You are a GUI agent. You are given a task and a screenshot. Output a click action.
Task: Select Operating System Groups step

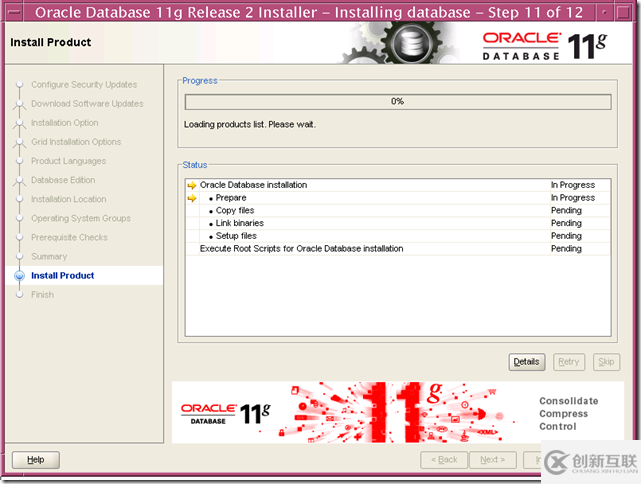tap(81, 218)
